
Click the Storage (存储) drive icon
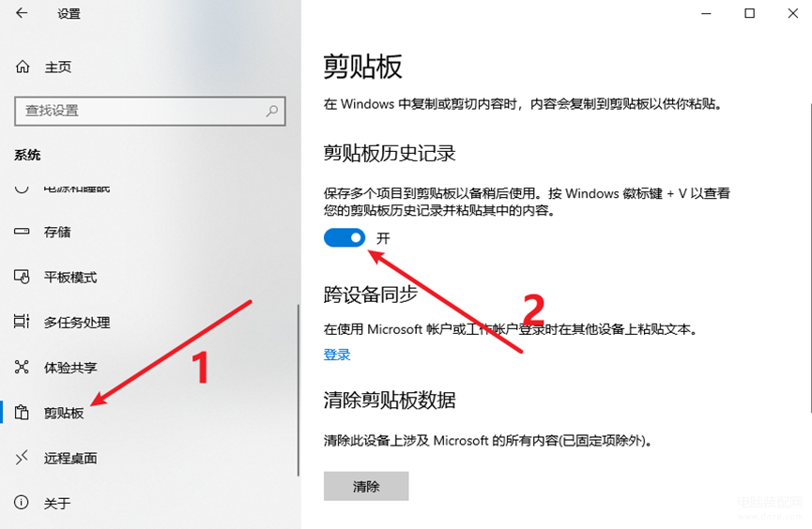tap(22, 232)
